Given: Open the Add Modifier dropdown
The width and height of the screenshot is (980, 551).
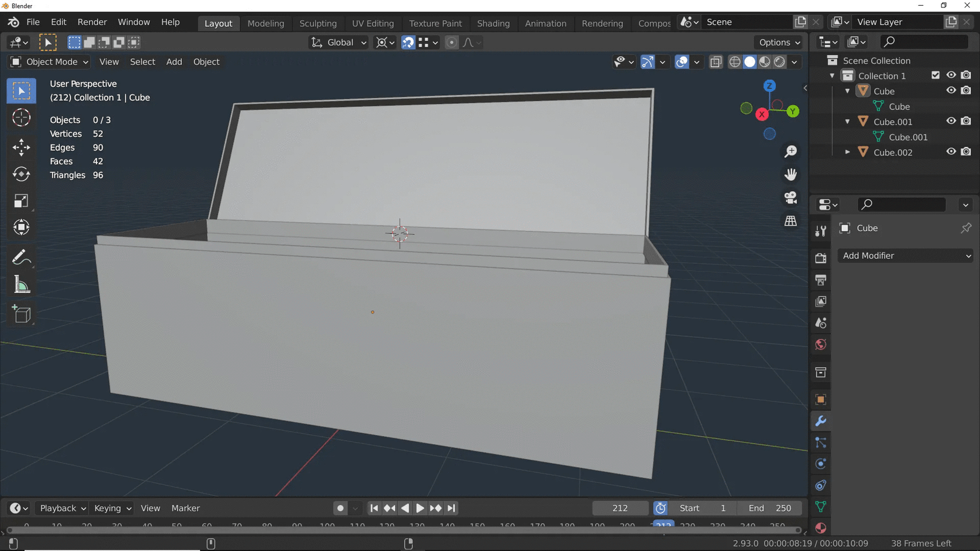Looking at the screenshot, I should pos(905,255).
